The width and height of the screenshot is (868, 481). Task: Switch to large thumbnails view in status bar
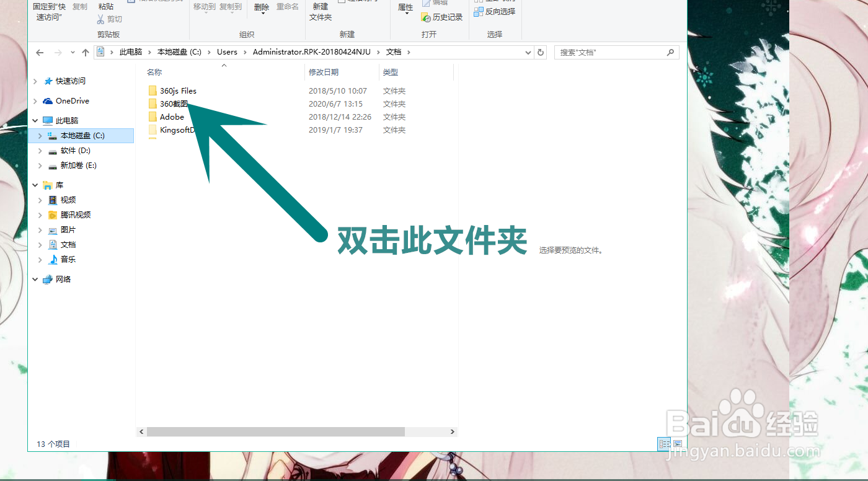pyautogui.click(x=678, y=444)
